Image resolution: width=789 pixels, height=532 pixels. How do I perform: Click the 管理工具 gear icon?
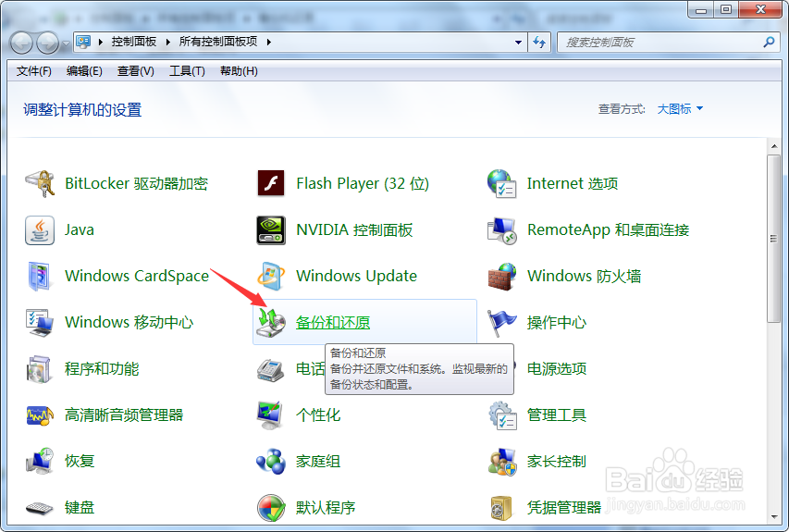pos(501,415)
